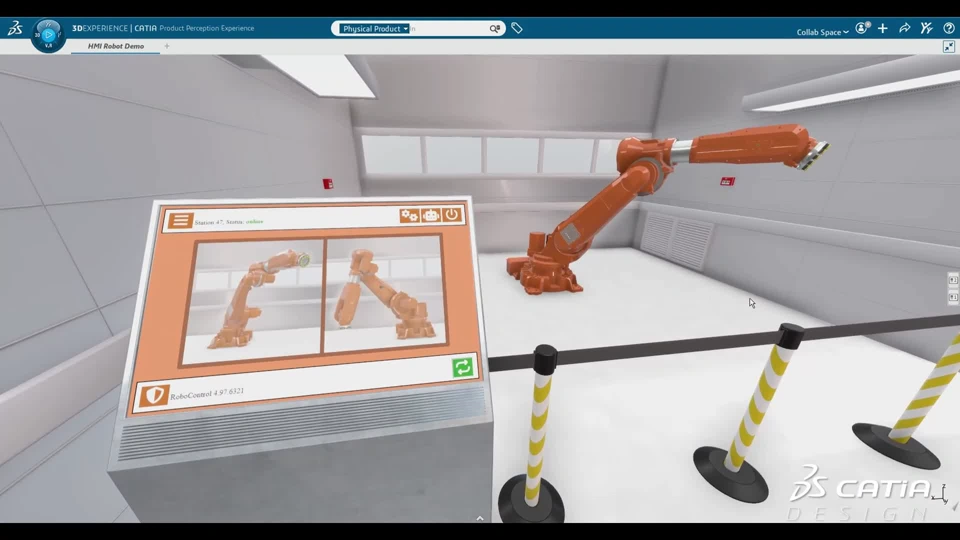
Task: Click the green refresh arrows button
Action: tap(463, 367)
